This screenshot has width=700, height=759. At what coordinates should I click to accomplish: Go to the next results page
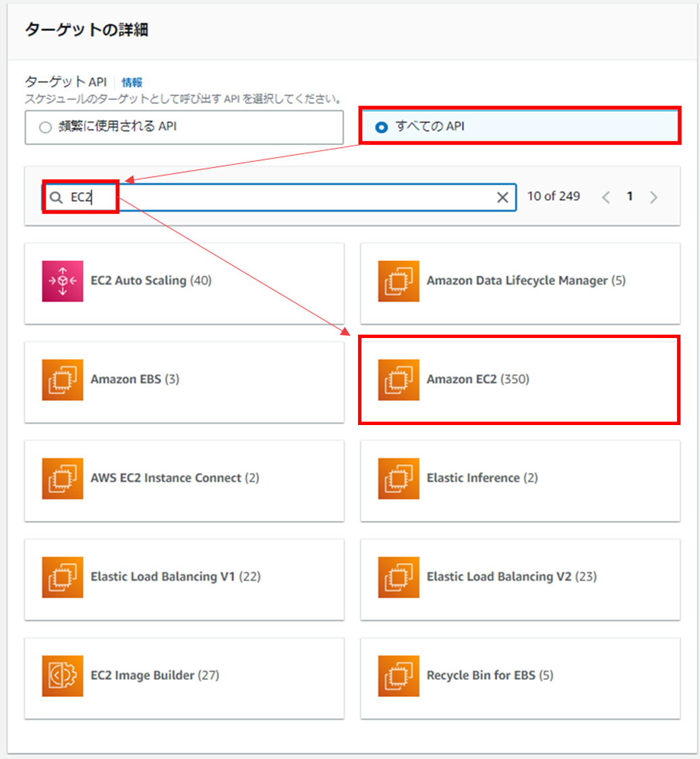(x=653, y=197)
